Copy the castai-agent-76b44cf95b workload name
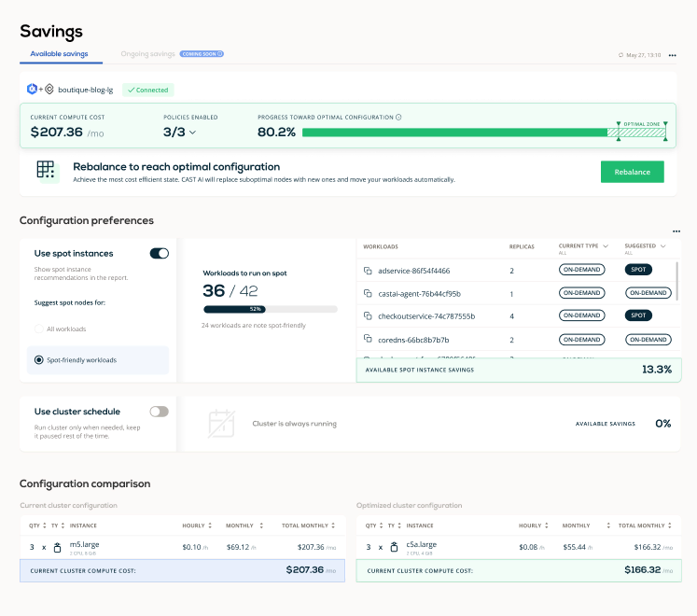Image resolution: width=697 pixels, height=616 pixels. (x=369, y=293)
